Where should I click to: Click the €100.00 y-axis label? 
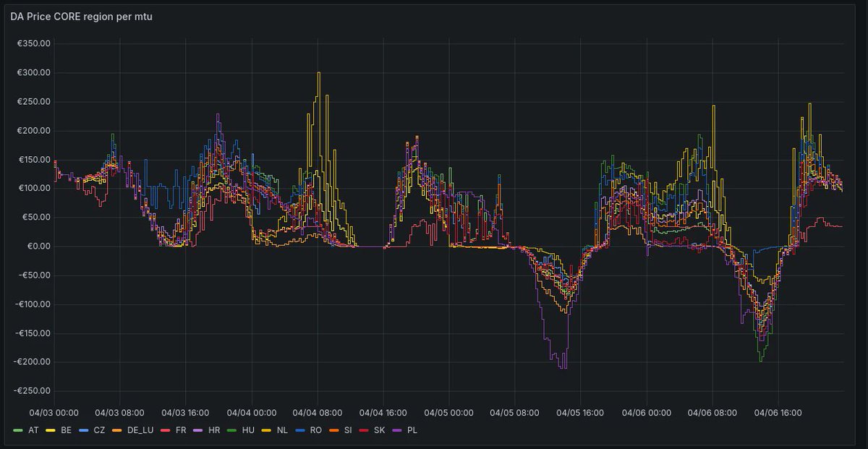coord(34,189)
